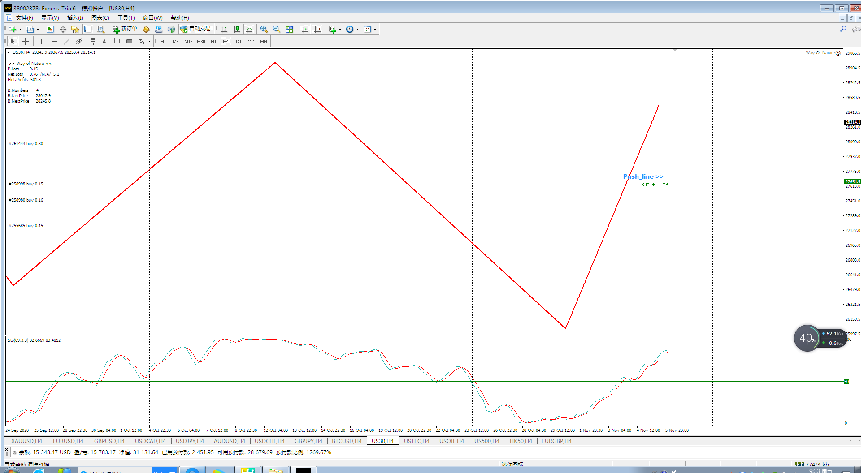Switch to the XAUUSD,H4 chart tab

point(26,441)
